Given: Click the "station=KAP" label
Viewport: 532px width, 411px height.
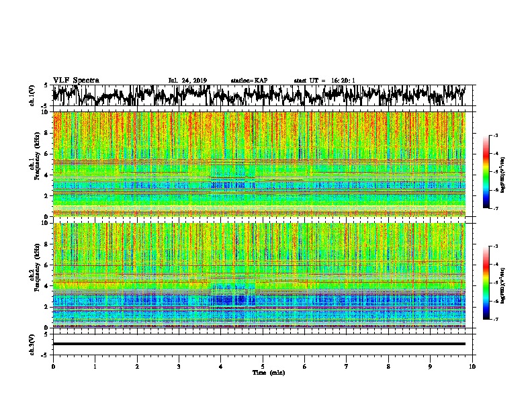Looking at the screenshot, I should tap(249, 81).
